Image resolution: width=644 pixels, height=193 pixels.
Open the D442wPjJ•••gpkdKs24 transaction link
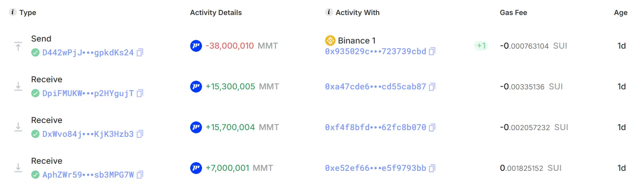point(88,53)
